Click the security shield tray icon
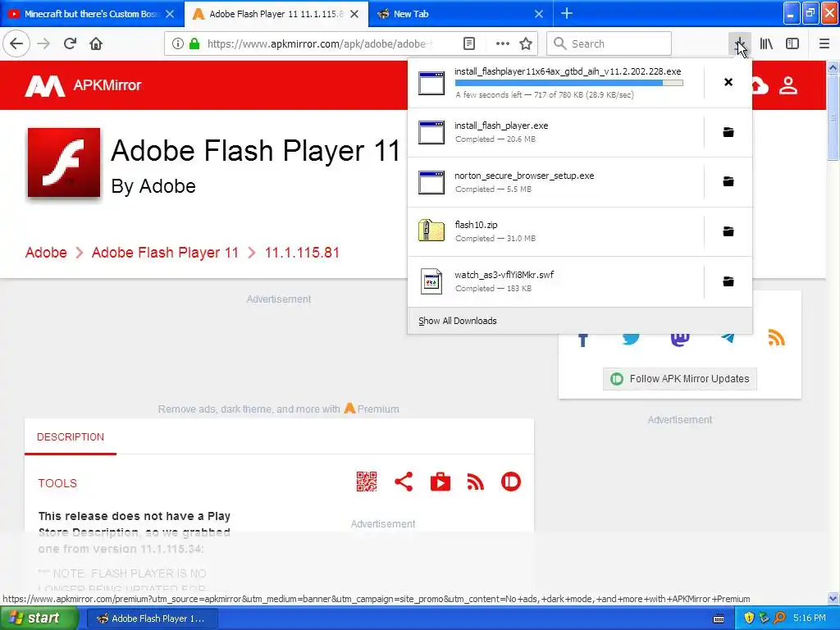The width and height of the screenshot is (840, 630). point(749,619)
